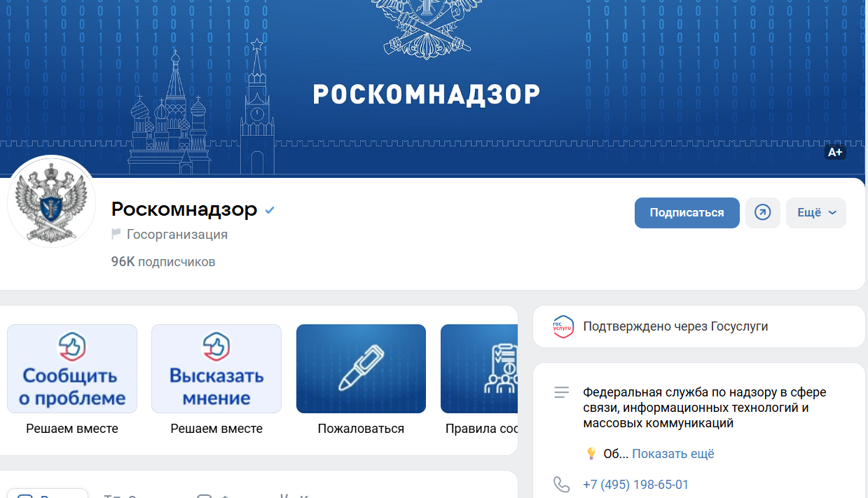Click Подтверждено через Госуслуги text

pos(675,326)
